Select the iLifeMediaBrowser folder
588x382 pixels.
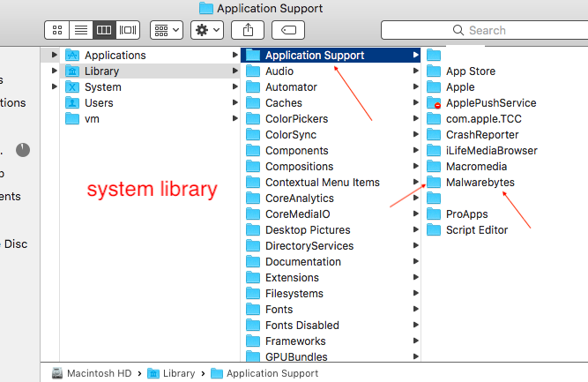pos(504,151)
